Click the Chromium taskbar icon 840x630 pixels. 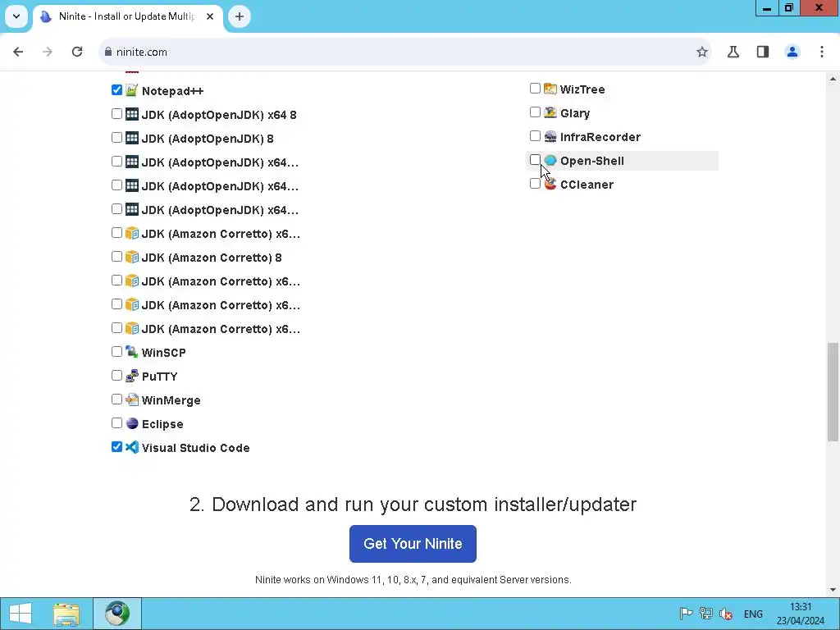[117, 614]
